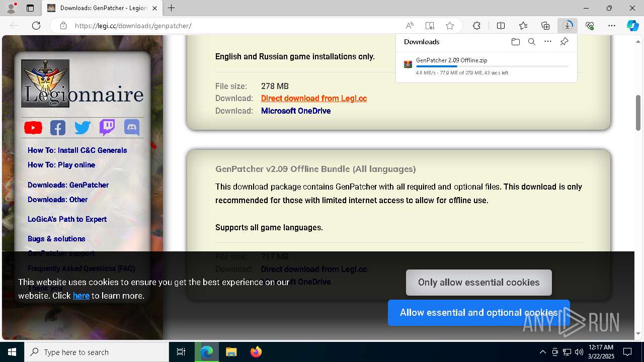Open Favorites list icon
This screenshot has width=644, height=362.
pyautogui.click(x=523, y=26)
